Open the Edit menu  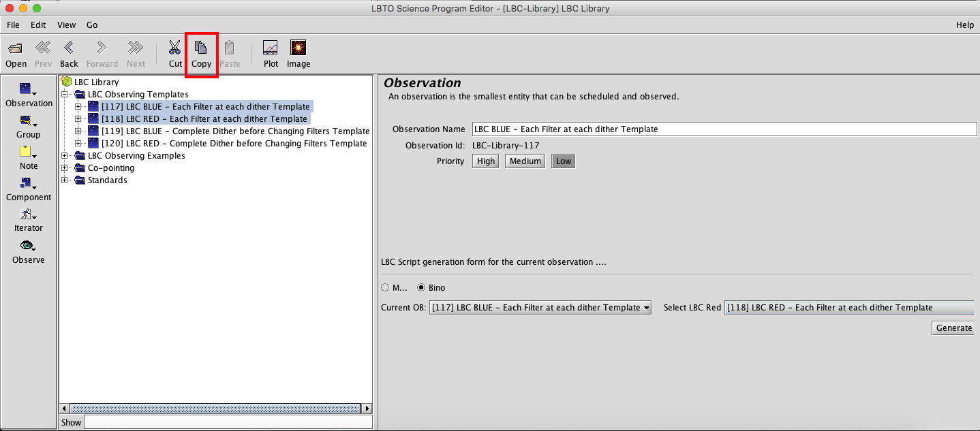(38, 25)
